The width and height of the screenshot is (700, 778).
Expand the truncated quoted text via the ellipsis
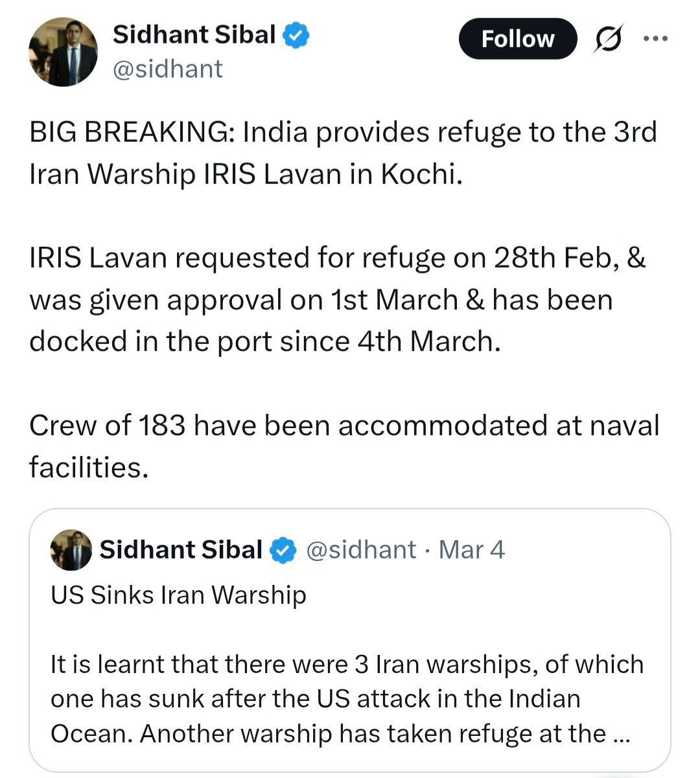[620, 734]
